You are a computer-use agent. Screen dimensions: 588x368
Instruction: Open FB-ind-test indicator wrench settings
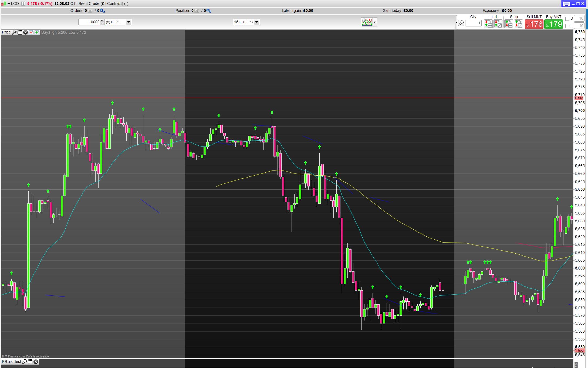tap(24, 362)
